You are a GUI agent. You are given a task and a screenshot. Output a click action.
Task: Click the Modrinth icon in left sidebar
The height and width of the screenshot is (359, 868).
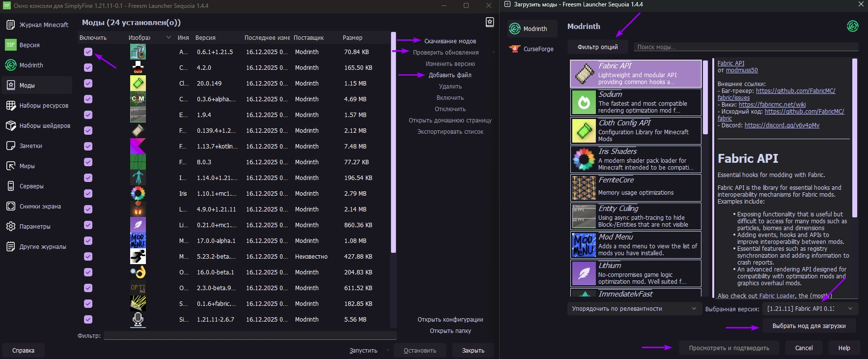11,65
